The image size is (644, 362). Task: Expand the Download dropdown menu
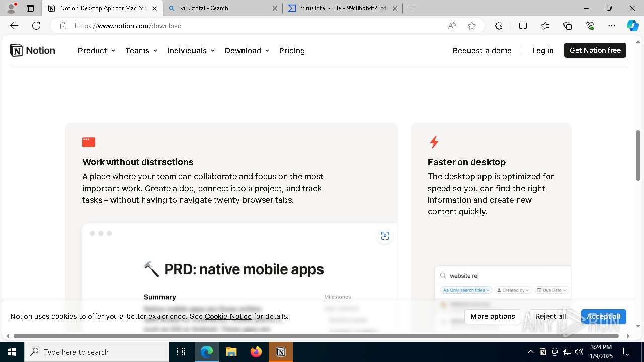pos(247,50)
